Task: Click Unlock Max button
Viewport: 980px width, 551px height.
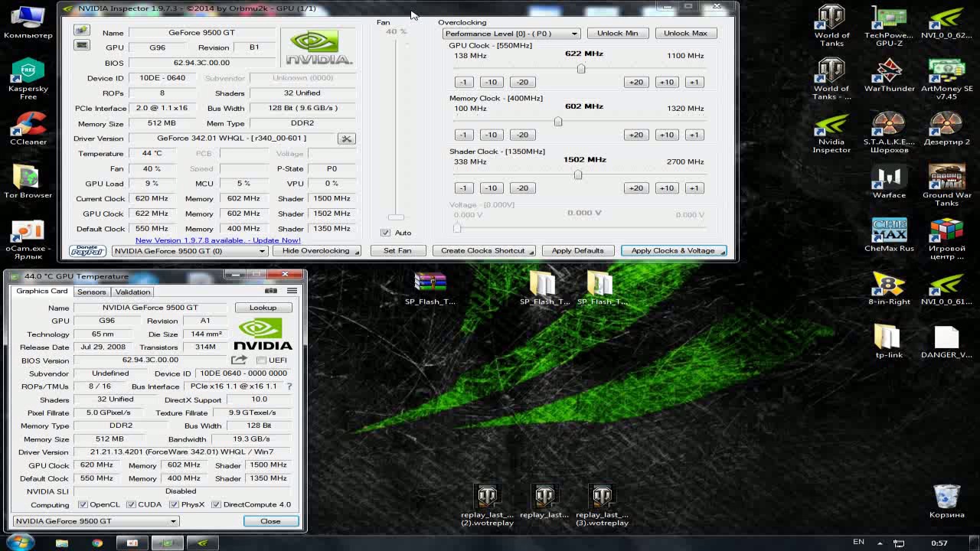Action: (685, 33)
